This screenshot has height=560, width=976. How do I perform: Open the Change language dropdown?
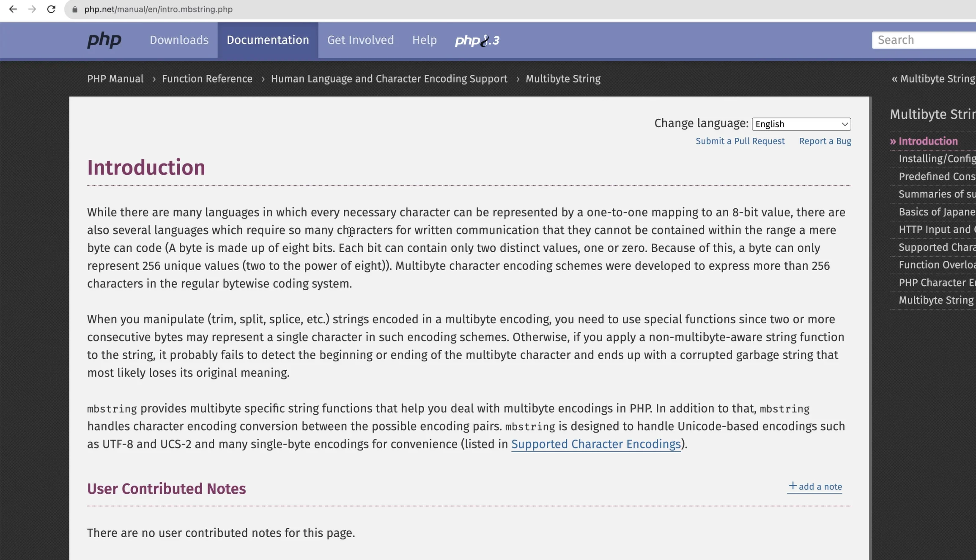click(x=801, y=124)
